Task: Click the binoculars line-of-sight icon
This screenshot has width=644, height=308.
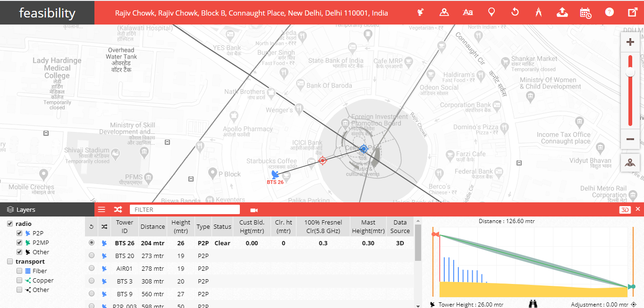Action: click(533, 304)
